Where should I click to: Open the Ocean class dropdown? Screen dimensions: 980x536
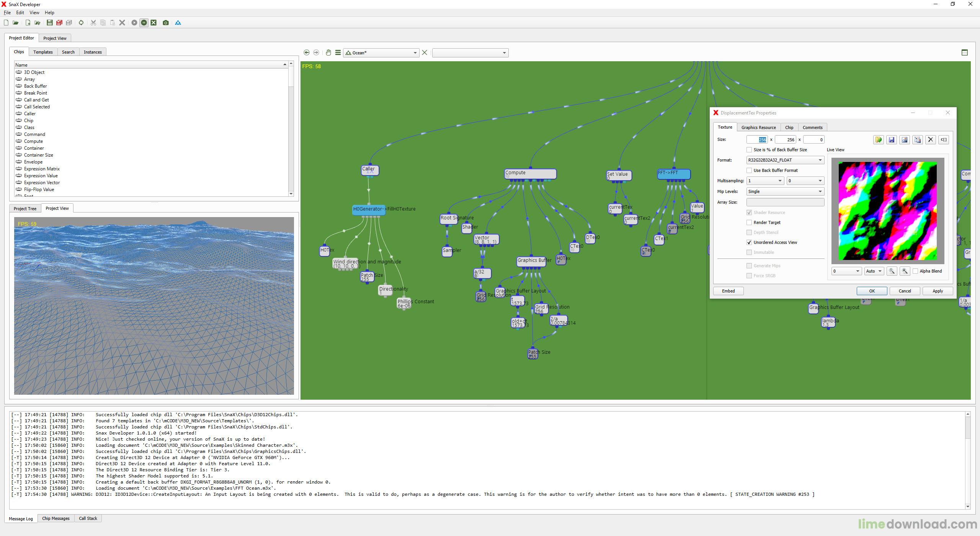[381, 53]
